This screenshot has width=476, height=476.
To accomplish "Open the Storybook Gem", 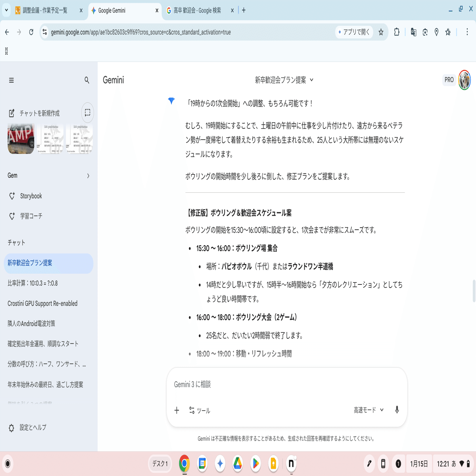I will [x=31, y=196].
